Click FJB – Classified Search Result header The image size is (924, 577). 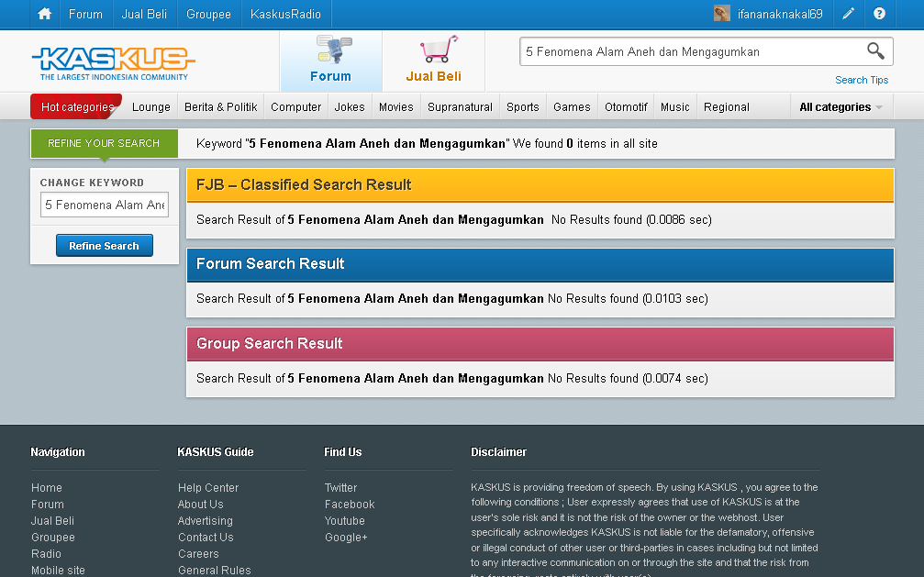coord(540,185)
